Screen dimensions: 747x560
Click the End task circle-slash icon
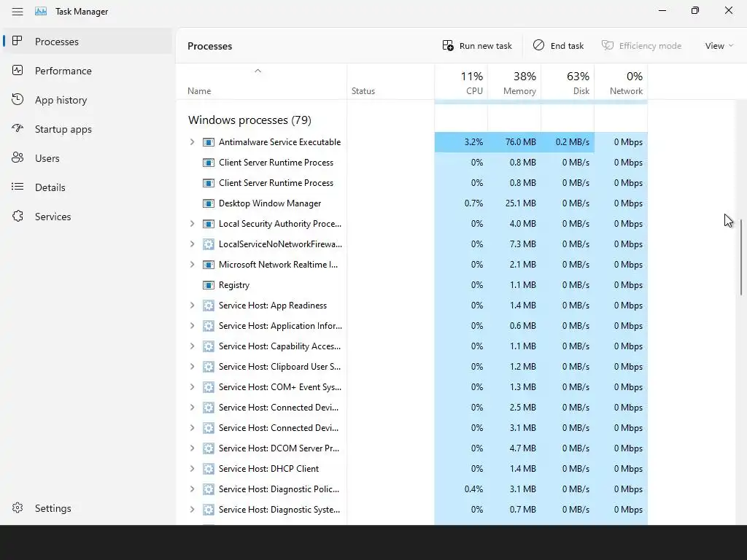point(538,45)
